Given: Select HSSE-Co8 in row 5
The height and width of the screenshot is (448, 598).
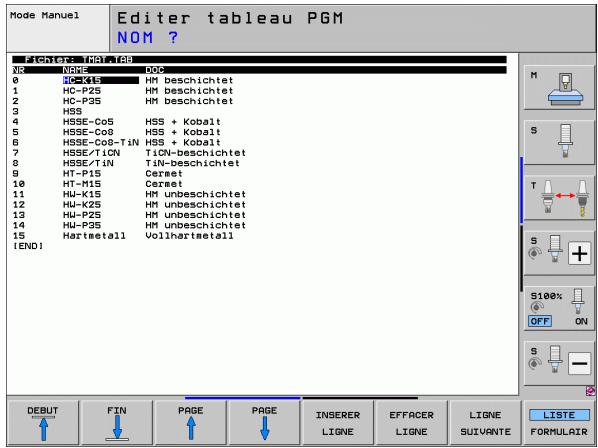Looking at the screenshot, I should pyautogui.click(x=88, y=132).
